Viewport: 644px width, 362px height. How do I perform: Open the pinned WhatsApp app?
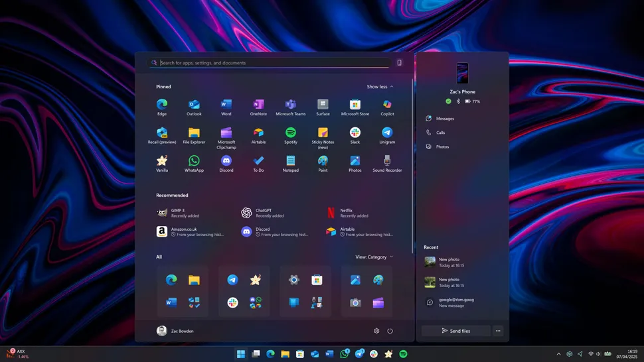pos(194,161)
